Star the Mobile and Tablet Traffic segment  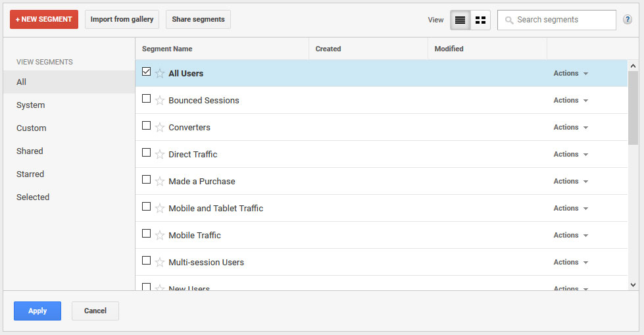pos(160,209)
